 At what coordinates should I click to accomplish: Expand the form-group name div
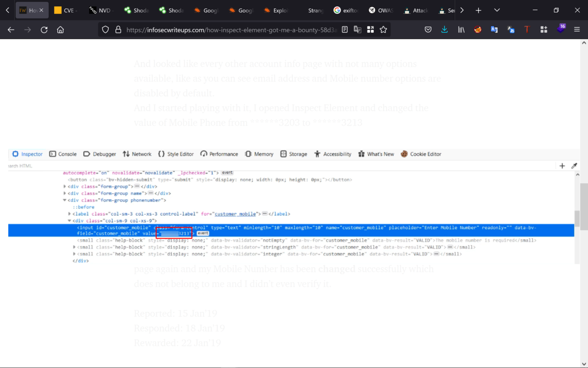point(65,193)
